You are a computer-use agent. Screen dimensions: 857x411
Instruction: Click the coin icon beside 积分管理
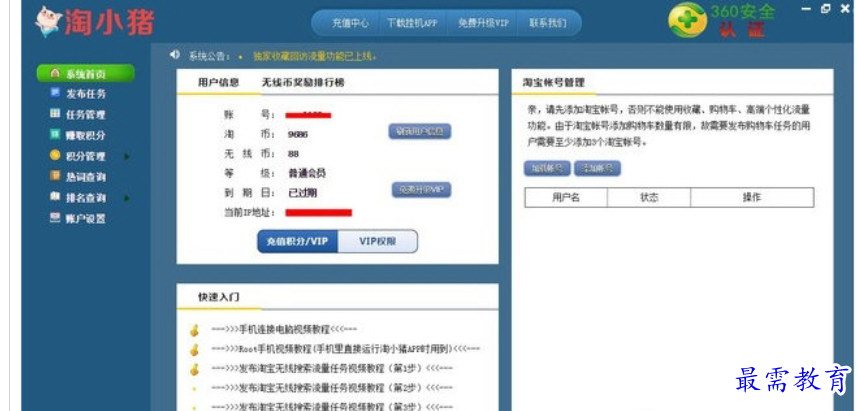[55, 155]
